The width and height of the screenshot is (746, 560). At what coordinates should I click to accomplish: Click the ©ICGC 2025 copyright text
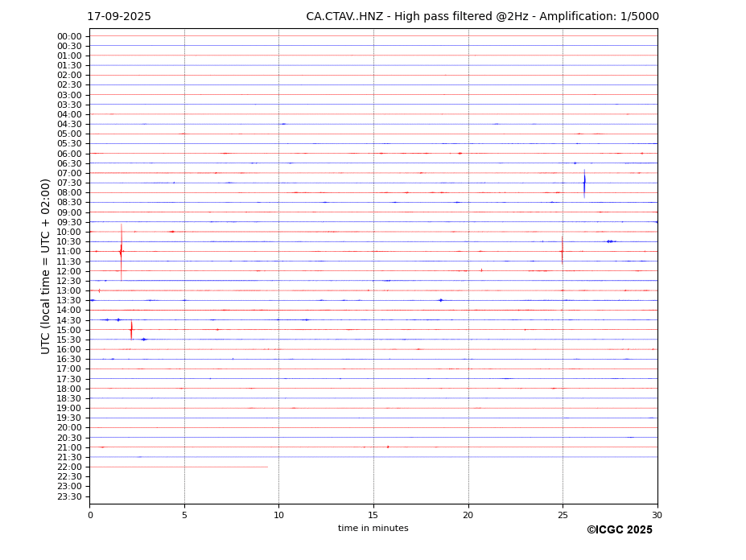(x=620, y=529)
